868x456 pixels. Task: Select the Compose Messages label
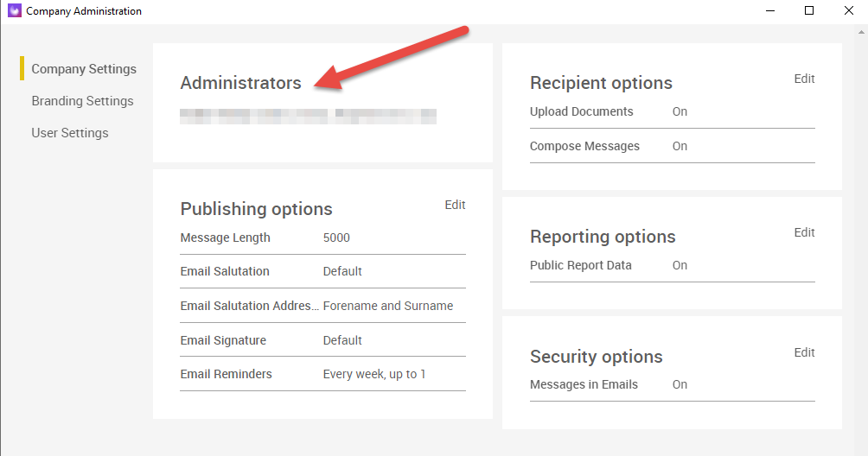(584, 147)
